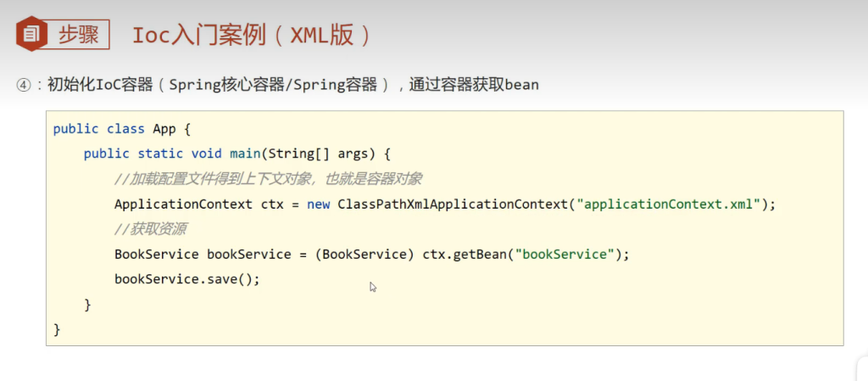Click the ctx.getBean method call

[462, 255]
